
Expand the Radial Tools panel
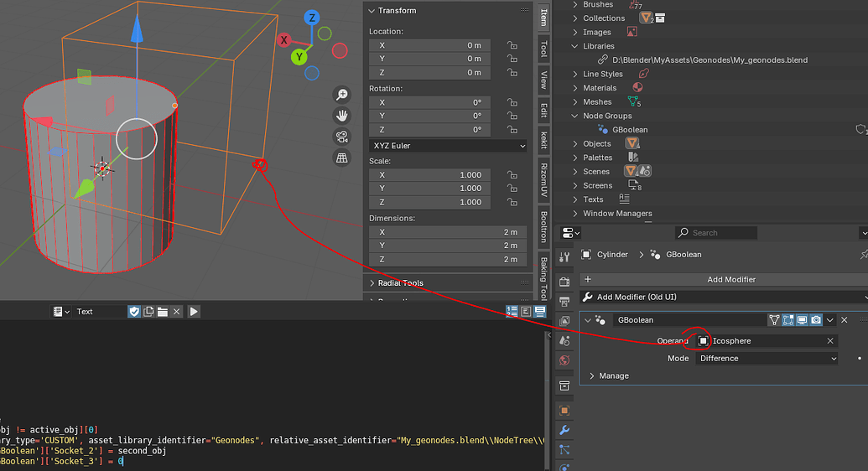(372, 282)
